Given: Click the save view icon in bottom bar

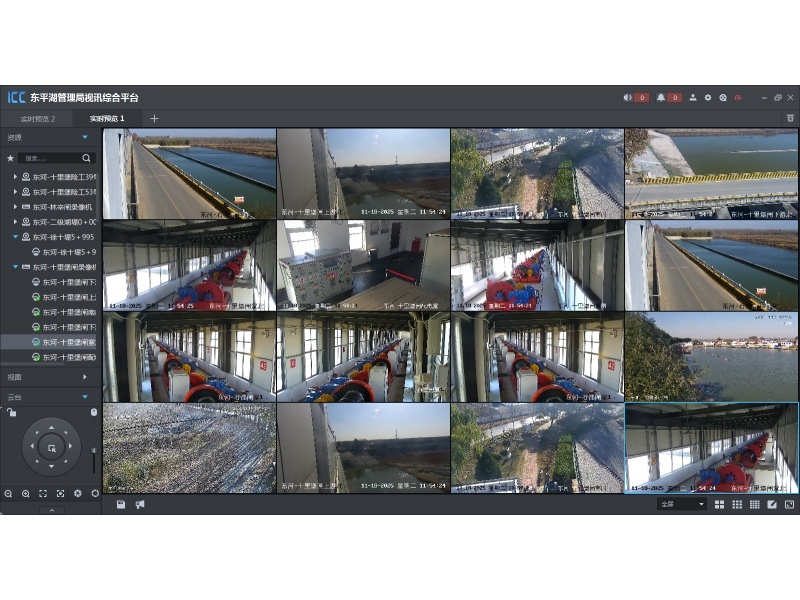Looking at the screenshot, I should pos(121,504).
